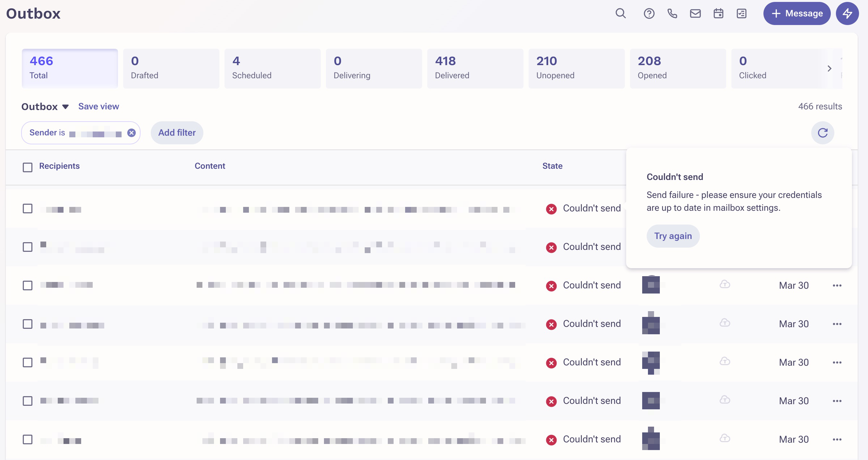Open the mail envelope icon
The image size is (868, 460).
[695, 13]
